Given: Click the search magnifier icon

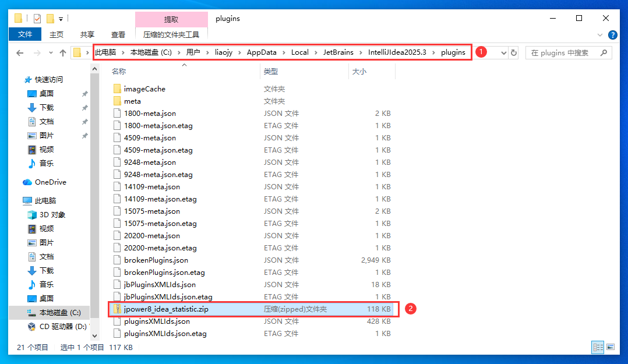Looking at the screenshot, I should 604,52.
